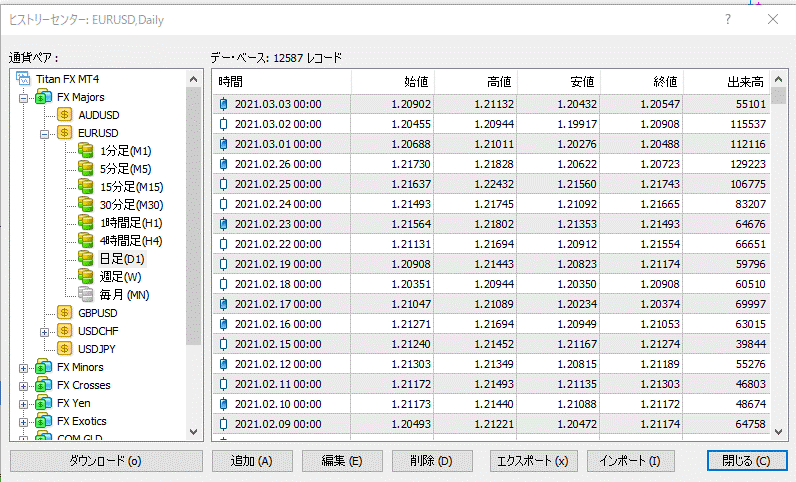This screenshot has height=482, width=796.
Task: Expand the FX Yen group
Action: point(23,405)
